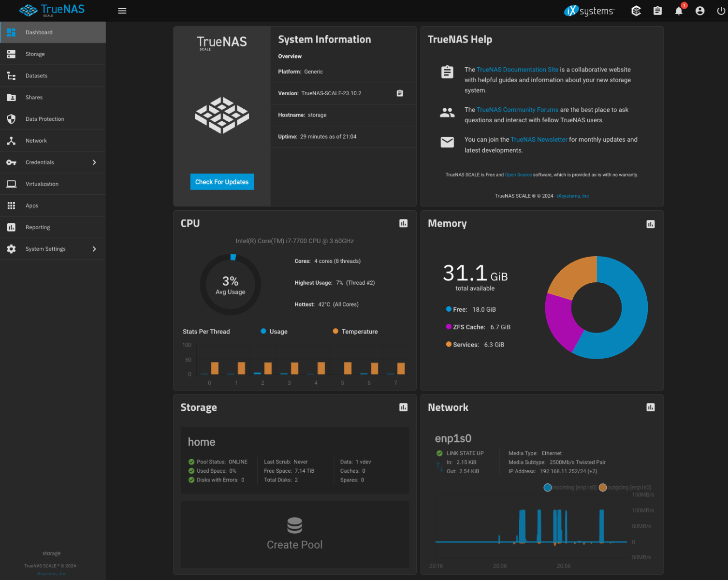Open Network page from sidebar
The width and height of the screenshot is (728, 580).
pos(53,141)
